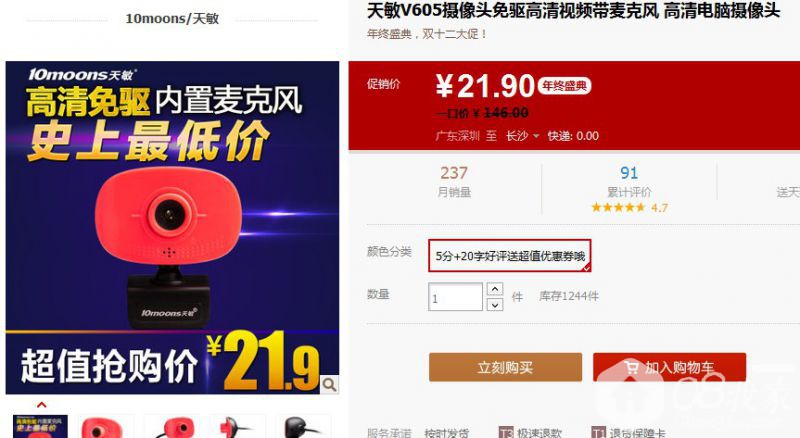Click the T1 退货保障卡 service icon
The width and height of the screenshot is (800, 438).
[598, 433]
